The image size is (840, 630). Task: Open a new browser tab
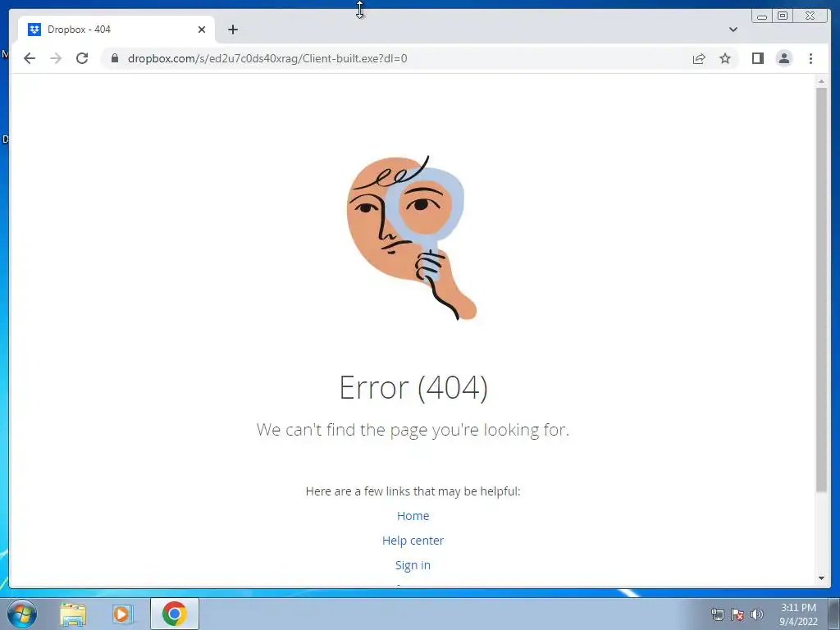point(232,30)
